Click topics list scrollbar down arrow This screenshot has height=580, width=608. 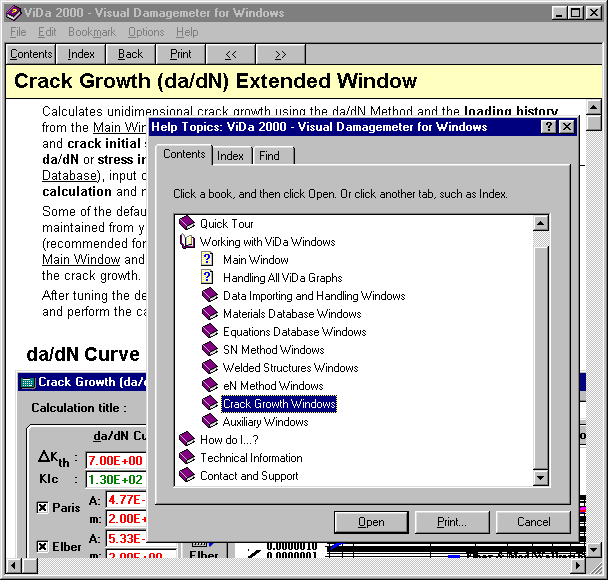(x=541, y=477)
